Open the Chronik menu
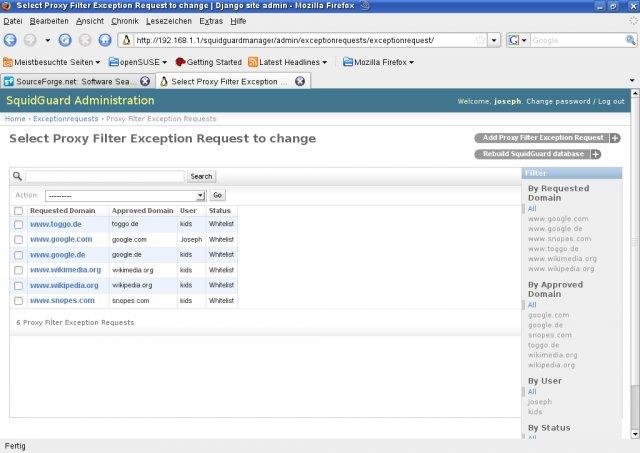 coord(125,21)
